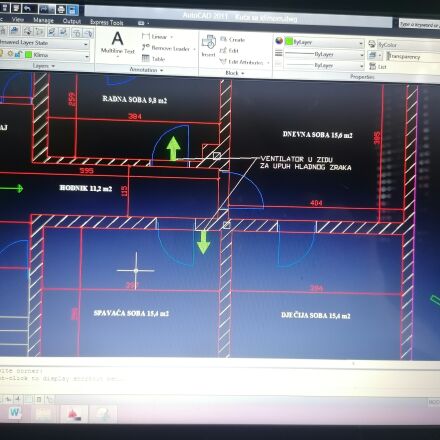Screen dimensions: 440x440
Task: Open the ByColor plot style dropdown
Action: [409, 45]
